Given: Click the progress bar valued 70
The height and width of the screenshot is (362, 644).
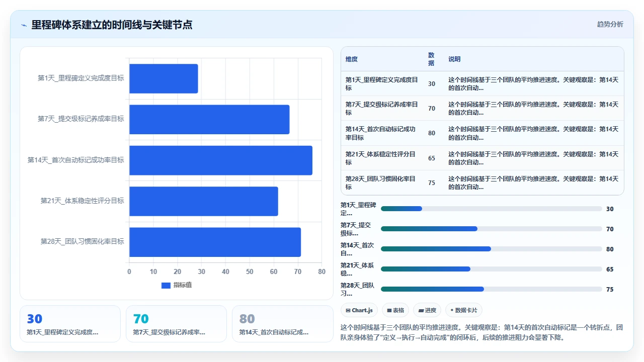Looking at the screenshot, I should 491,229.
